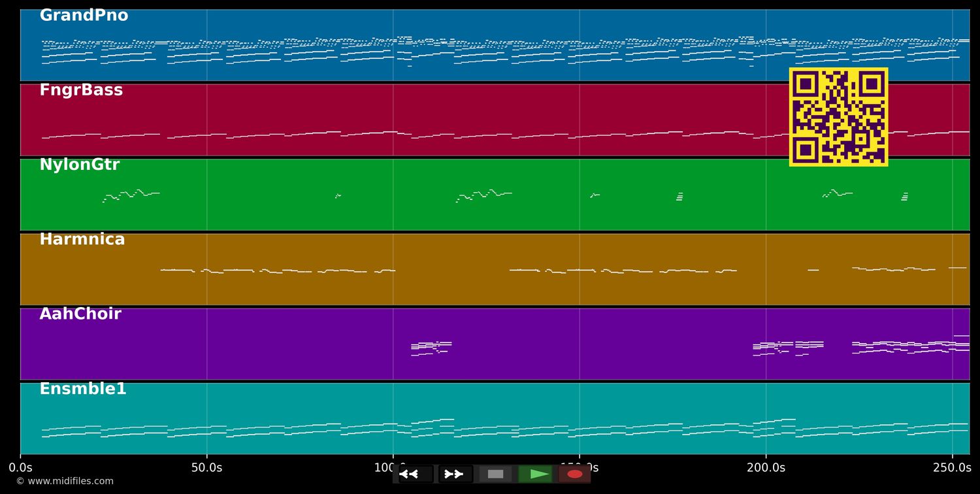Click the green play button
Image resolution: width=980 pixels, height=494 pixels.
pos(535,474)
